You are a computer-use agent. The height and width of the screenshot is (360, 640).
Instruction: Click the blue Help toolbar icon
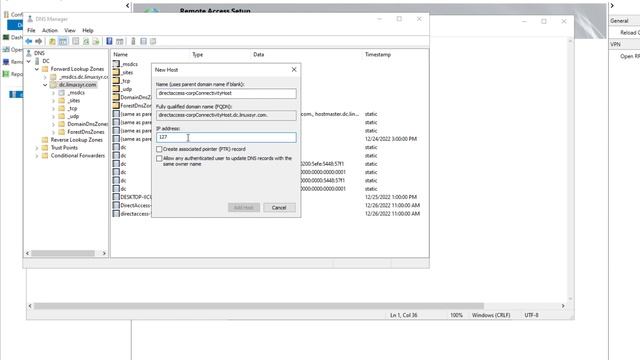click(109, 41)
